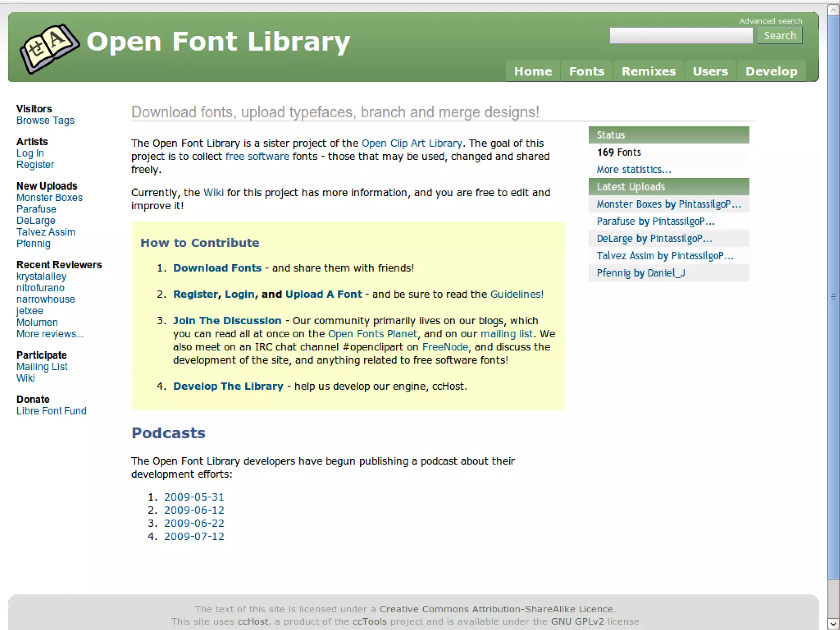Screen dimensions: 840x630
Task: Go to the Users tab
Action: [x=710, y=71]
